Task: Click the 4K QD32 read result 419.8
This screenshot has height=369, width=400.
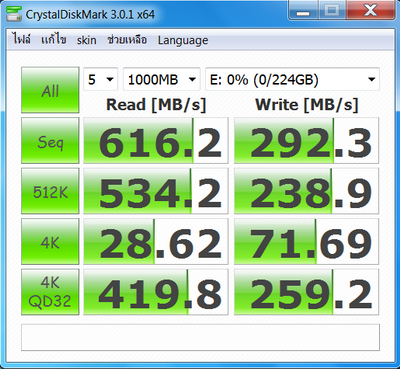Action: click(x=156, y=292)
